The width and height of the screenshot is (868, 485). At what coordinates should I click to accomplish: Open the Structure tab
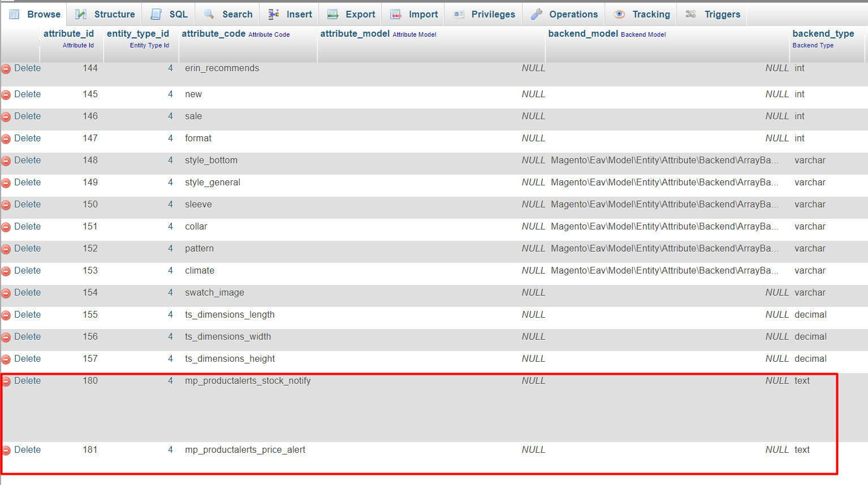coord(114,14)
